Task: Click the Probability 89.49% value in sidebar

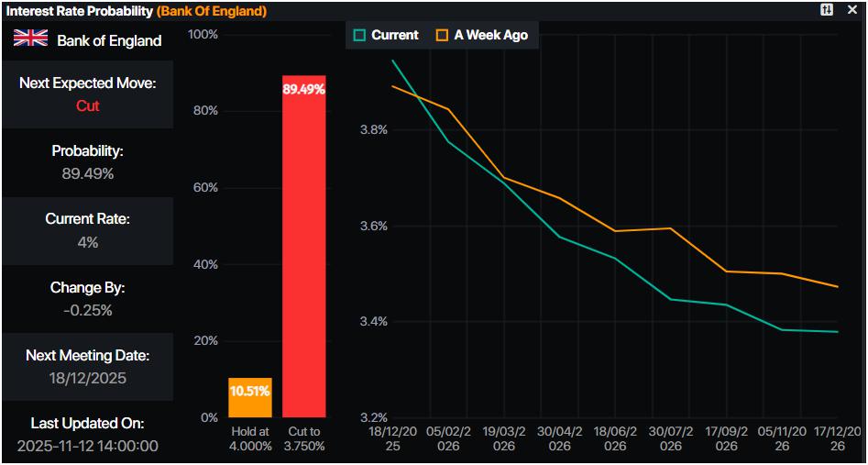Action: [x=87, y=174]
